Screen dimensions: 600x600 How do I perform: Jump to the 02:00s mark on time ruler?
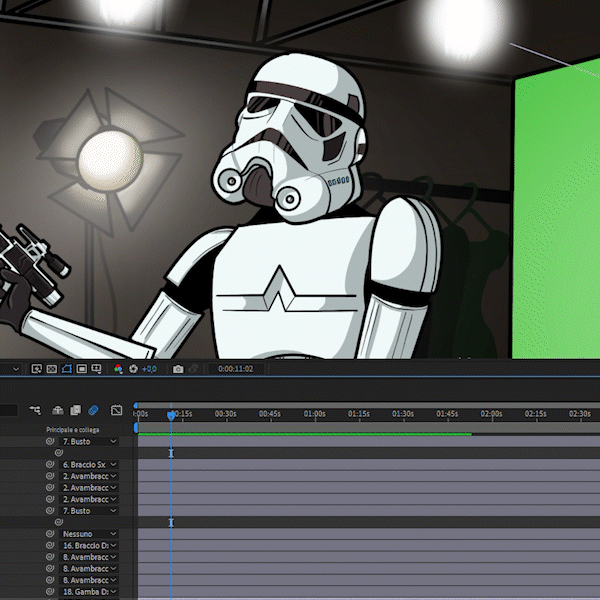pos(491,414)
